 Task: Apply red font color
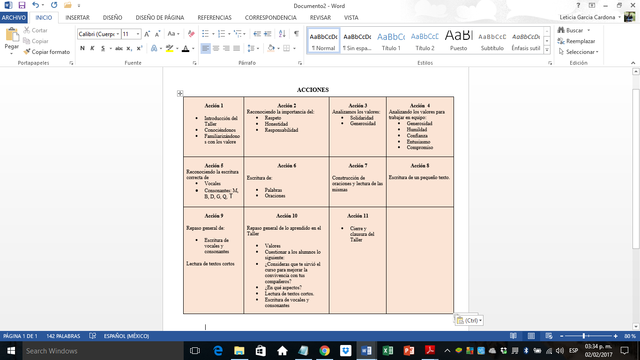tap(185, 48)
